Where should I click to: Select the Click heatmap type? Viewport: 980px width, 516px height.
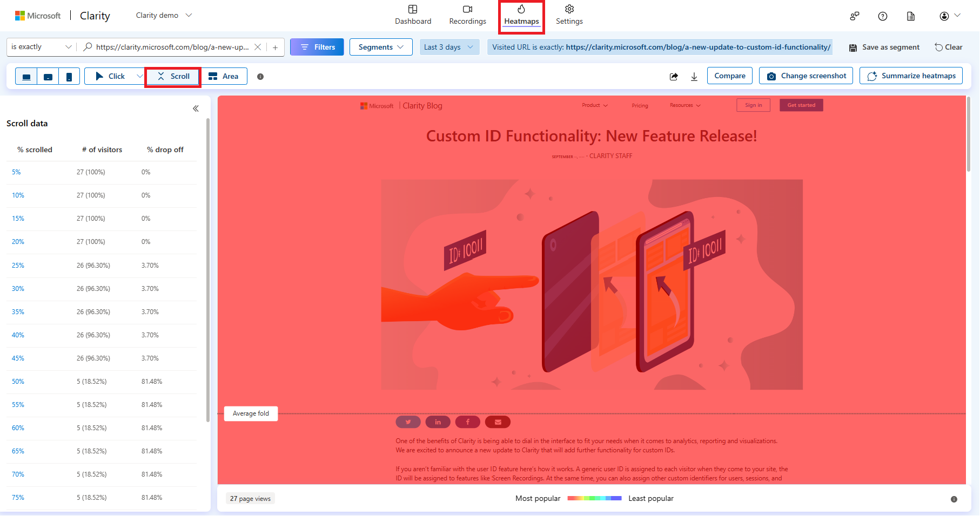click(110, 77)
